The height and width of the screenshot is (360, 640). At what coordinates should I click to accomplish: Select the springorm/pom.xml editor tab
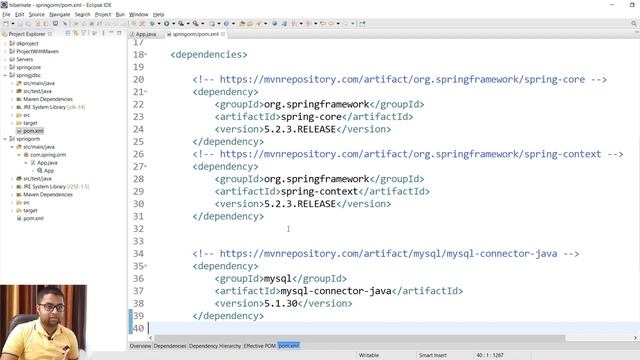pyautogui.click(x=196, y=34)
